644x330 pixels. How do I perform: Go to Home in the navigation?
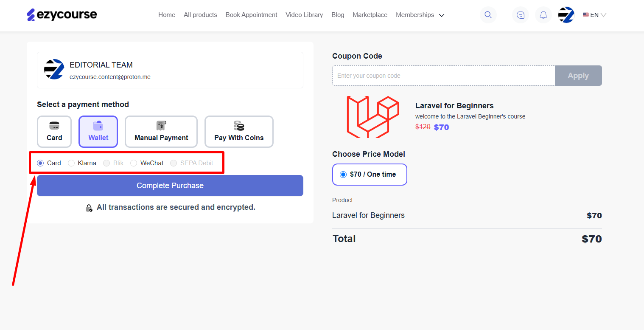tap(167, 15)
